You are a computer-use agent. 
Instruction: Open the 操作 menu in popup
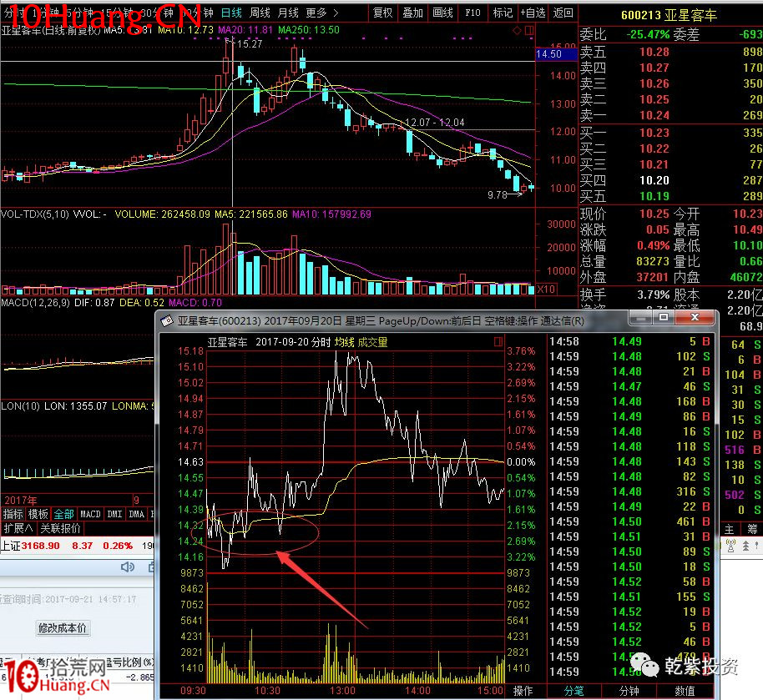[523, 692]
